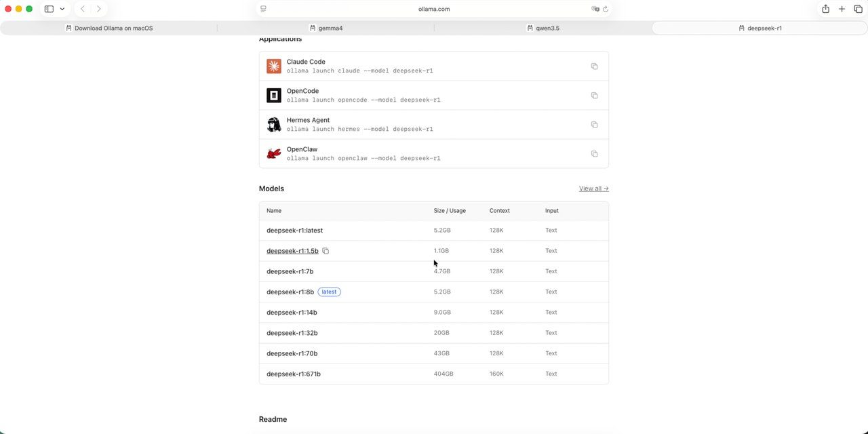The image size is (868, 434).
Task: Click the 20GB size value
Action: [441, 333]
